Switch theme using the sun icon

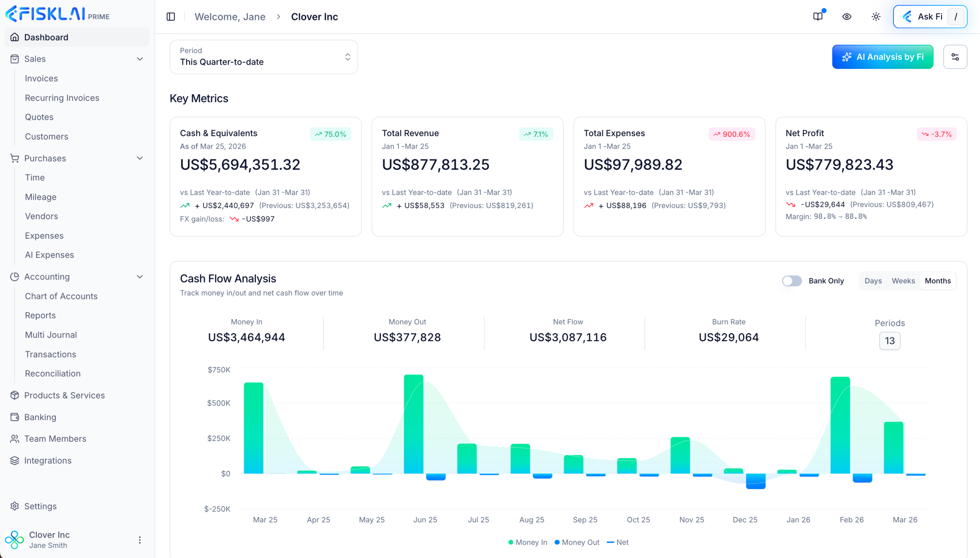click(875, 16)
